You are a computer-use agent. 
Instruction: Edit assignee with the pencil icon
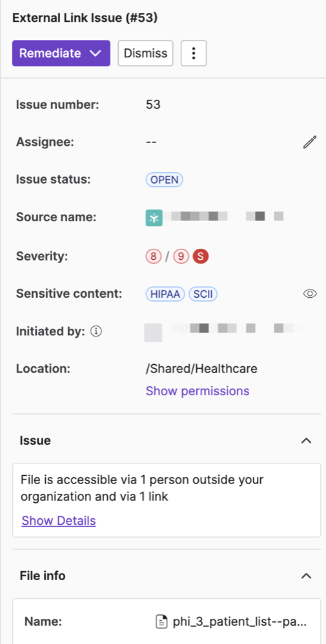310,142
